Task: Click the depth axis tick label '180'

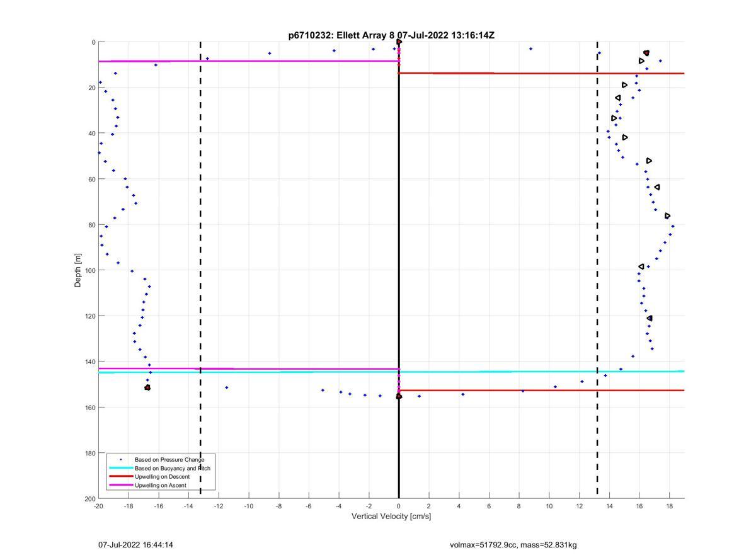Action: point(89,453)
